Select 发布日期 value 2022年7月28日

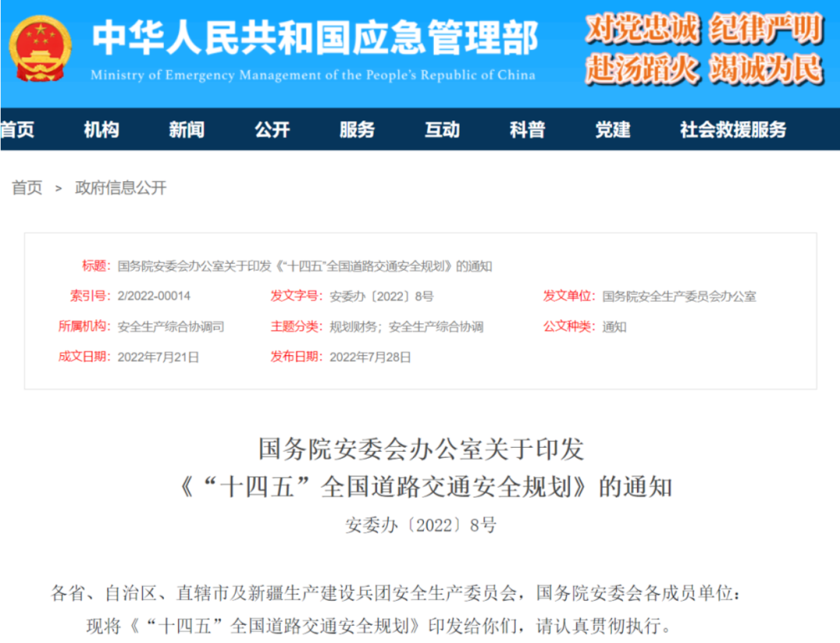(370, 357)
